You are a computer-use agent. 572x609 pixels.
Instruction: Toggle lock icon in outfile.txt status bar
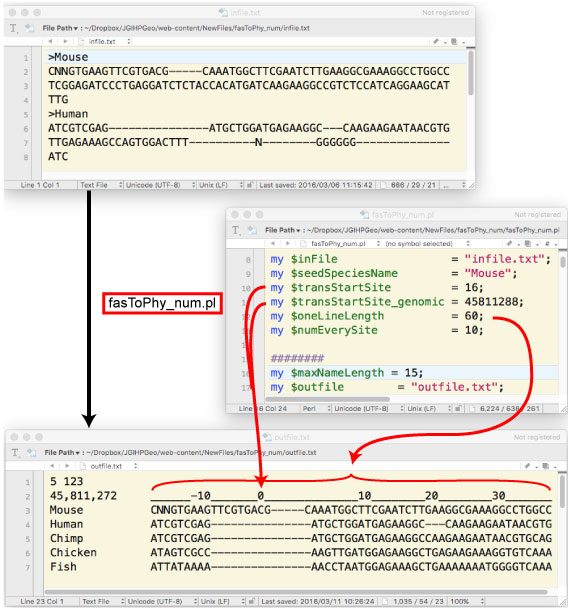[251, 601]
